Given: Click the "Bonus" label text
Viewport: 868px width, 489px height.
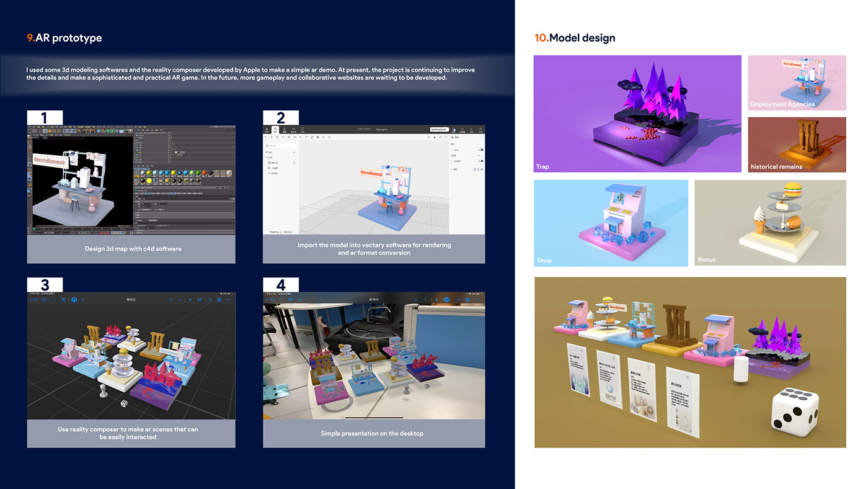Looking at the screenshot, I should [707, 259].
